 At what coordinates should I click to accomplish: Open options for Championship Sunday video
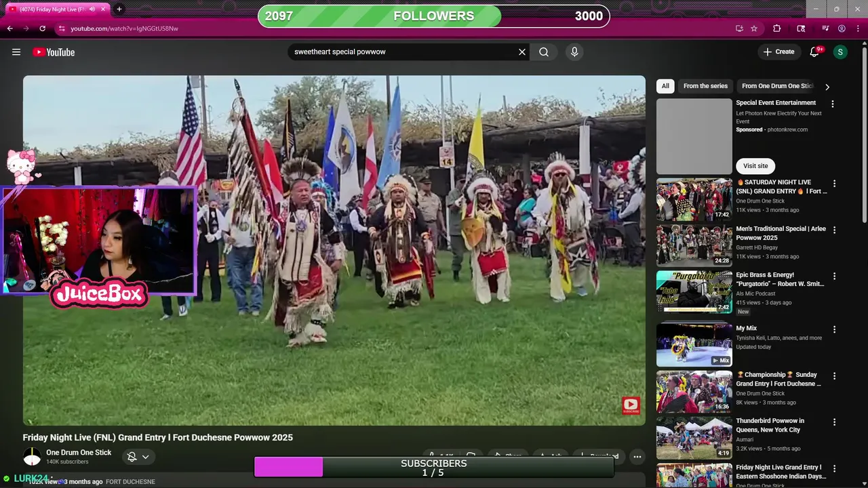(834, 376)
